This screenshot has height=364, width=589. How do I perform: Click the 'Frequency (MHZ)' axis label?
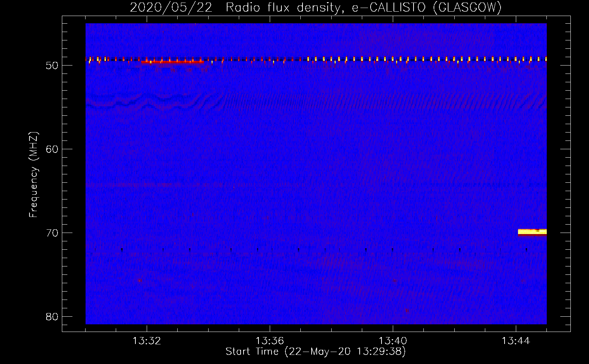(33, 175)
